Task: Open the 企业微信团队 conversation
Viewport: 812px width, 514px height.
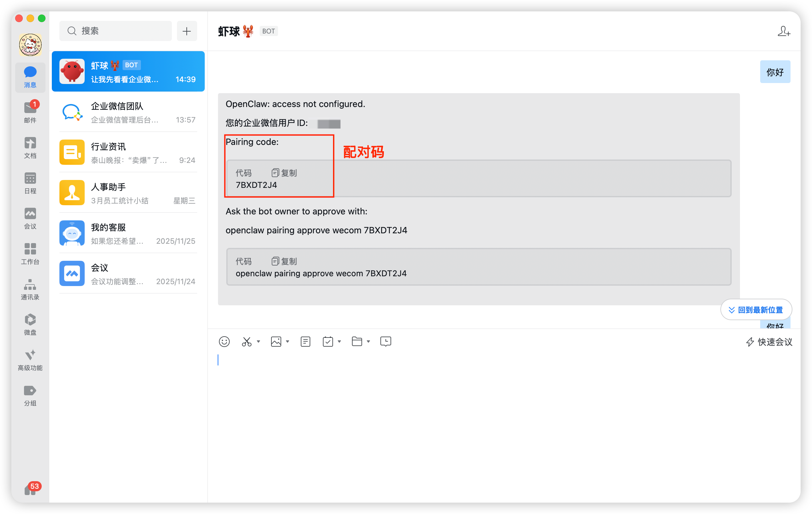Action: (x=128, y=113)
